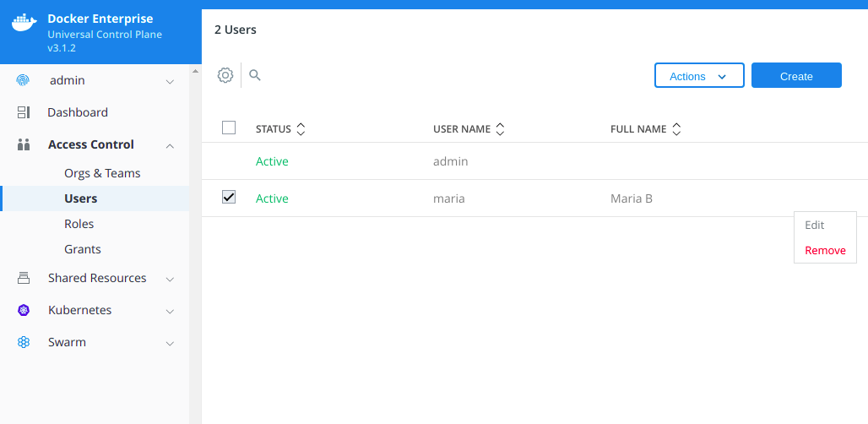Click the admin fingerprint icon

pos(24,80)
